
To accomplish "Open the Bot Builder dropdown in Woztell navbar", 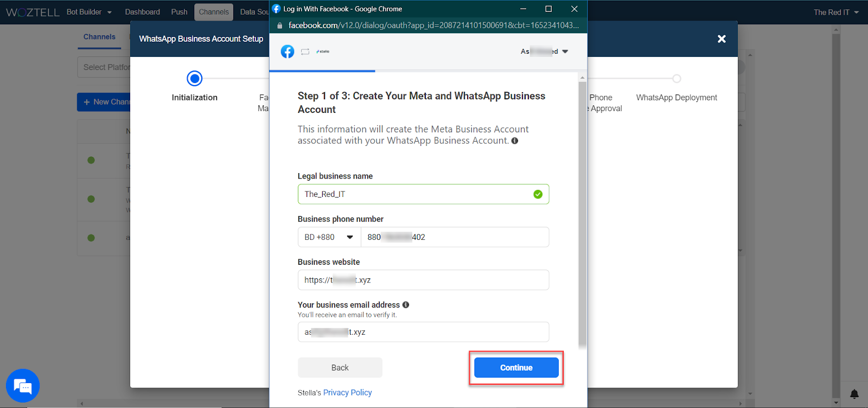I will pyautogui.click(x=89, y=12).
